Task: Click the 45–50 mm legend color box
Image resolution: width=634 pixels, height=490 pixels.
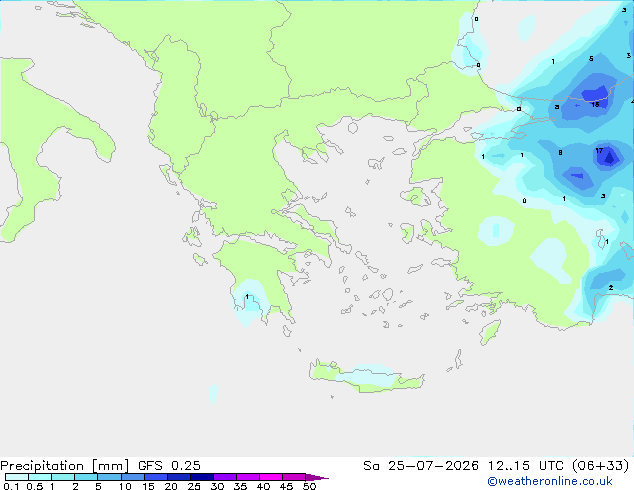Action: (294, 477)
